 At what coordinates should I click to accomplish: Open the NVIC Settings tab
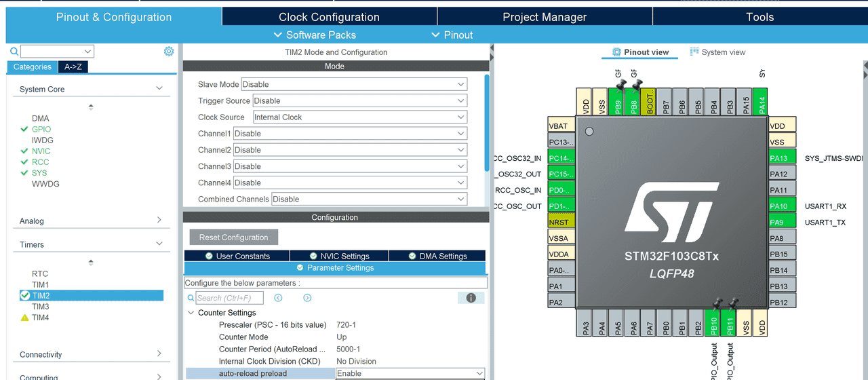[x=339, y=256]
